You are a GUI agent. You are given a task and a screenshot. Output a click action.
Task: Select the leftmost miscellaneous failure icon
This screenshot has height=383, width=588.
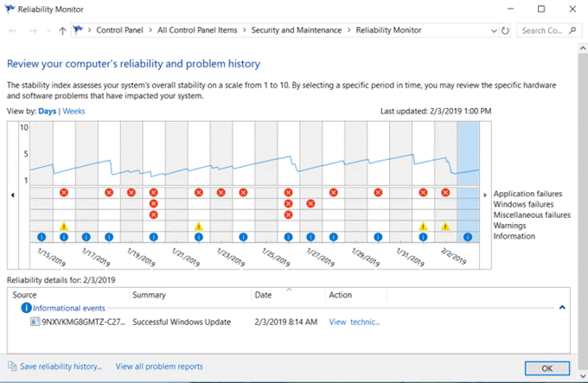(x=154, y=214)
